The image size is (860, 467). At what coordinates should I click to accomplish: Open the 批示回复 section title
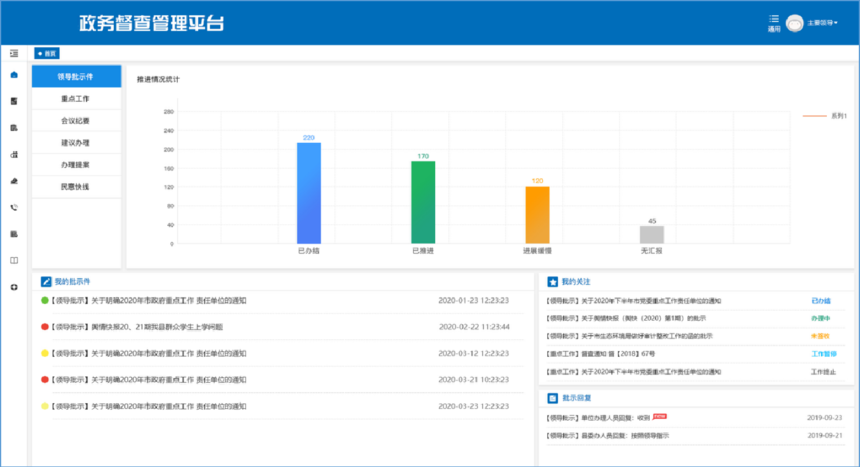click(x=576, y=398)
